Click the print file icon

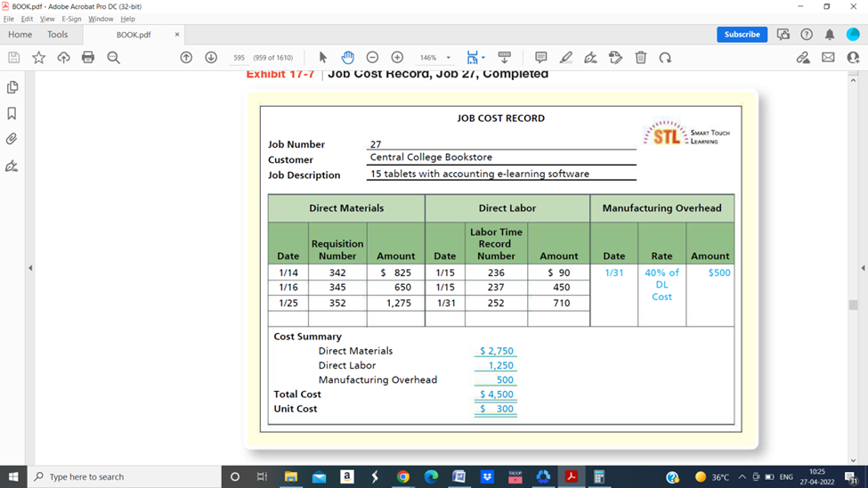point(87,58)
